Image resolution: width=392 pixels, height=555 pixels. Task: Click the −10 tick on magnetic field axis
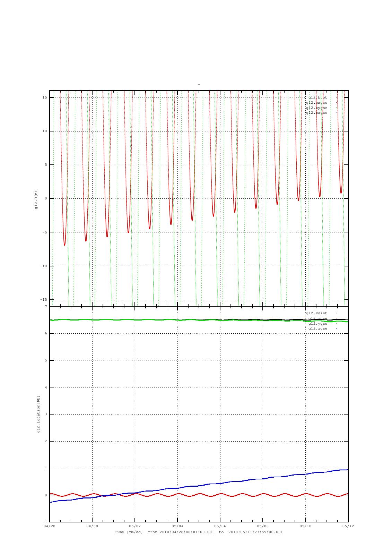click(44, 266)
